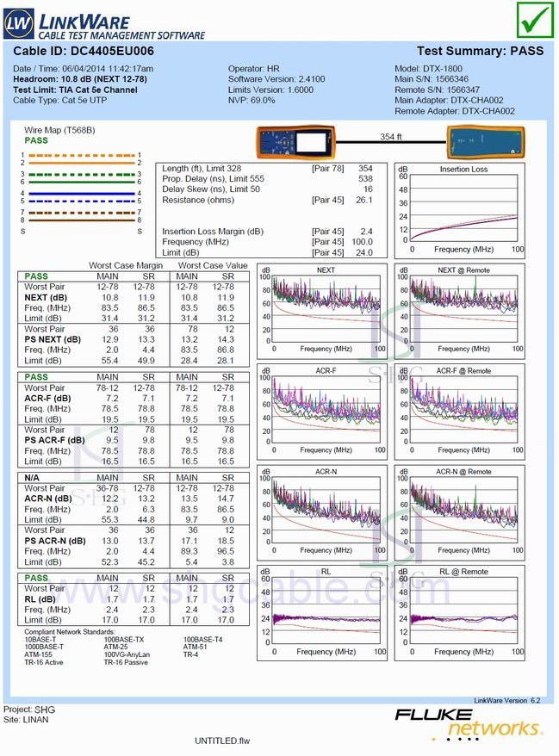This screenshot has height=756, width=559.
Task: Click the Remote S/N: 1566347 text
Action: pos(437,90)
